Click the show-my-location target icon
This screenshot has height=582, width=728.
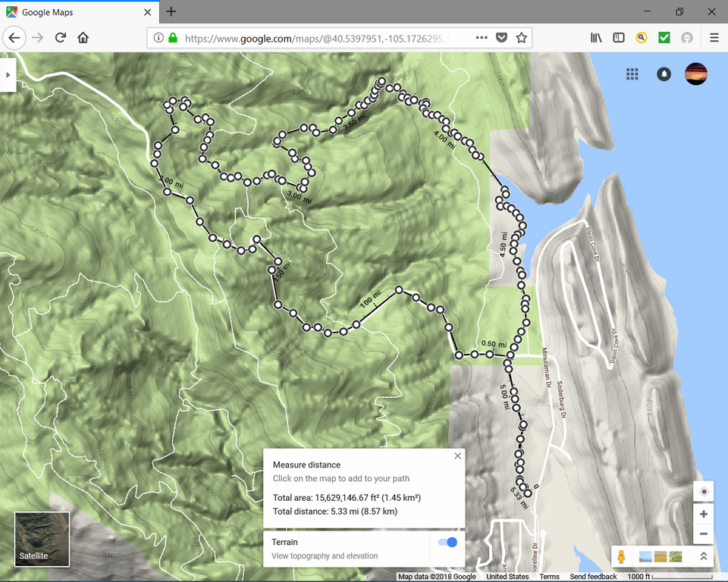tap(703, 491)
